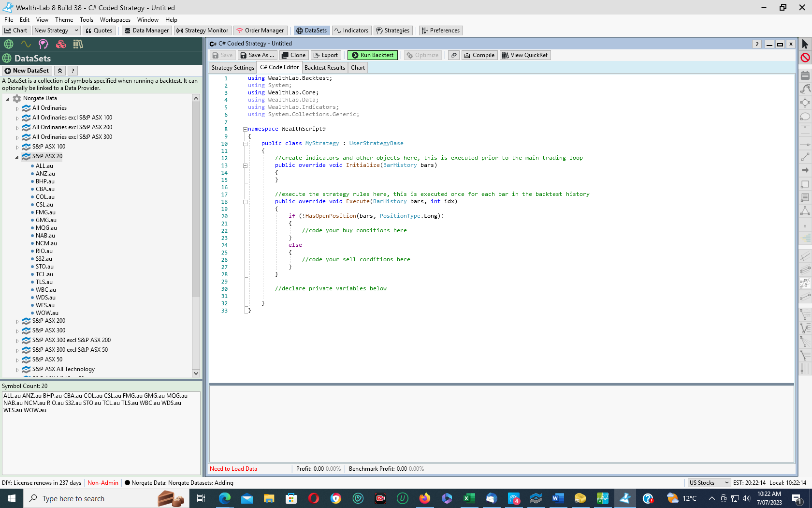Open the New Strategy dropdown arrow

click(76, 30)
